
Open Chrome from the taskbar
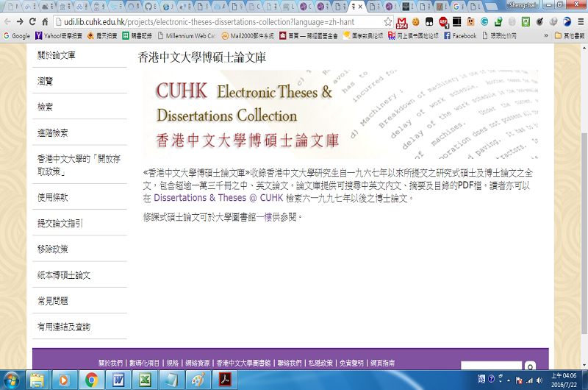point(92,380)
